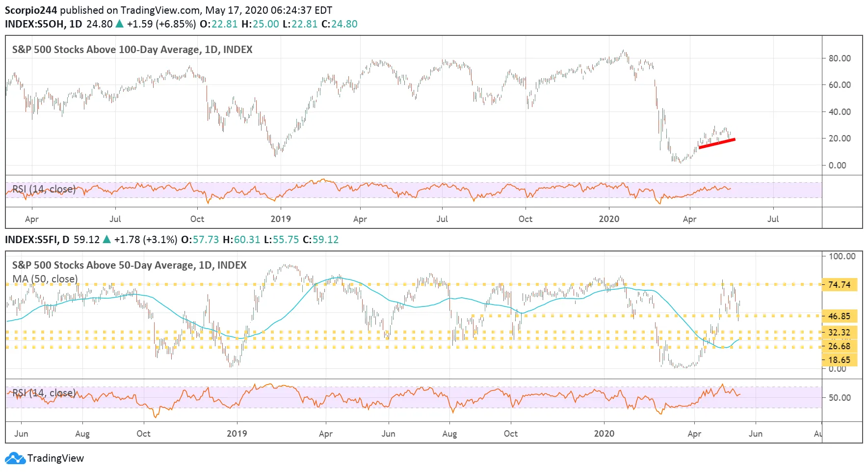Click the upper chart 'C:24.80' close value
The image size is (868, 473).
pyautogui.click(x=340, y=24)
